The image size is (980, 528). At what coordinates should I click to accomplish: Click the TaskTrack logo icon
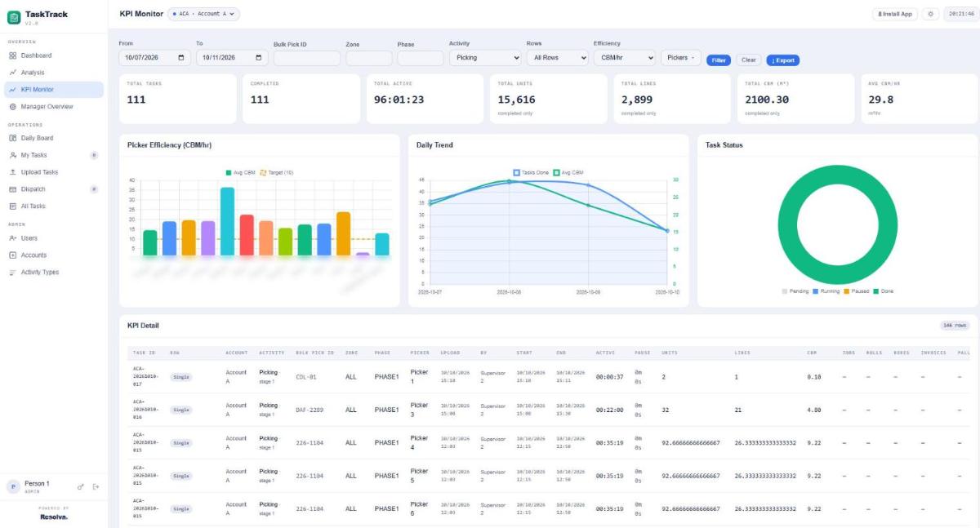pyautogui.click(x=14, y=17)
